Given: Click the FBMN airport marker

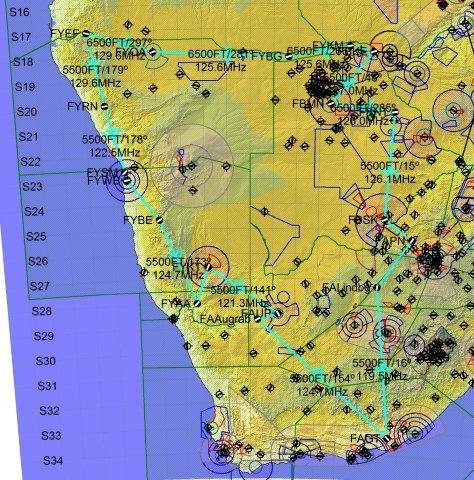Looking at the screenshot, I should click(330, 104).
